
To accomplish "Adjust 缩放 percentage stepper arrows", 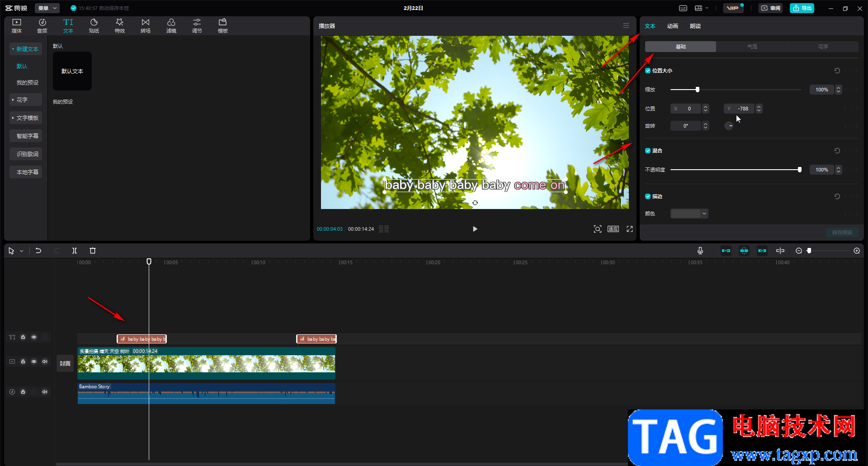I will [838, 90].
